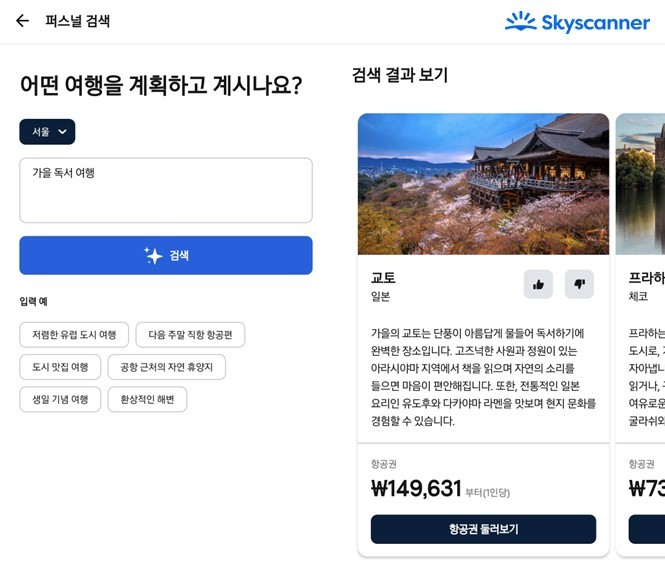Open the Kyoto temple photo
The width and height of the screenshot is (665, 588).
point(483,184)
